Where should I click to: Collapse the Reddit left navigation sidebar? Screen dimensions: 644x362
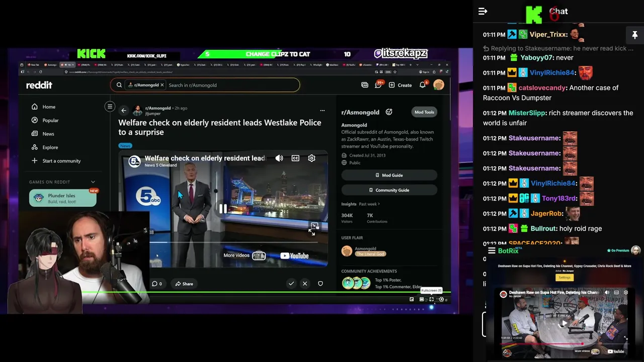pyautogui.click(x=110, y=106)
